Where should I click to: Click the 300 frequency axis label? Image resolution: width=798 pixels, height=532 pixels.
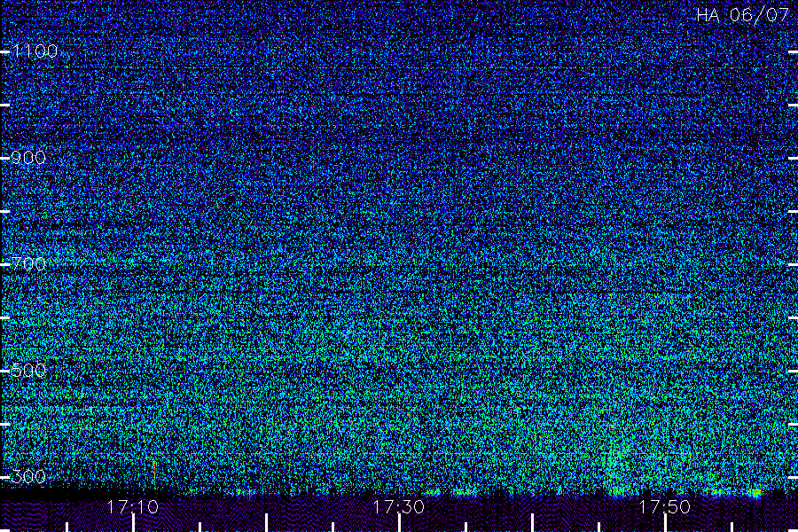pyautogui.click(x=28, y=477)
